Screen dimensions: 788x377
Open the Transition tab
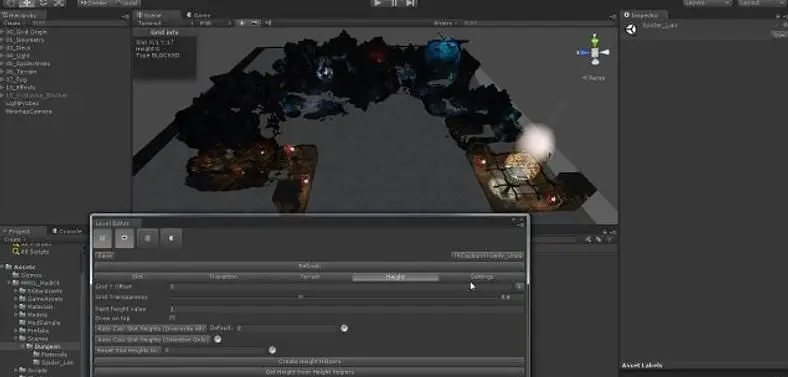[x=223, y=277]
